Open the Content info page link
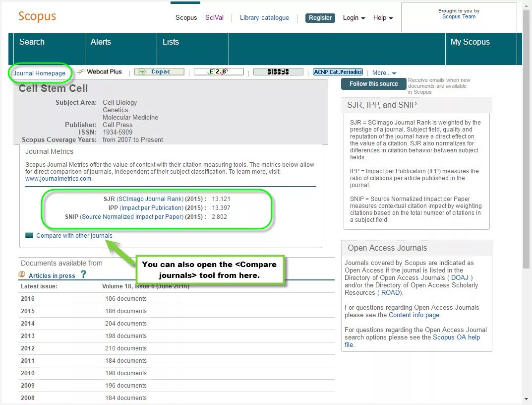This screenshot has width=532, height=405. (x=414, y=315)
